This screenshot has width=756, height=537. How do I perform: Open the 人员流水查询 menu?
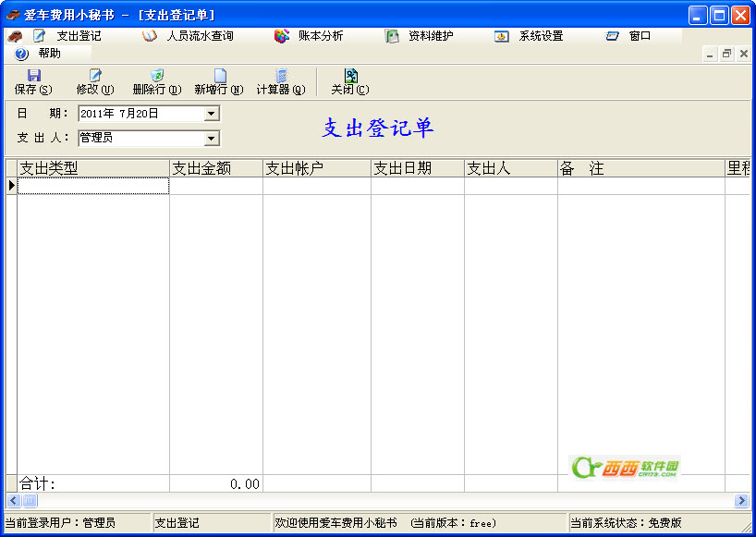(189, 36)
